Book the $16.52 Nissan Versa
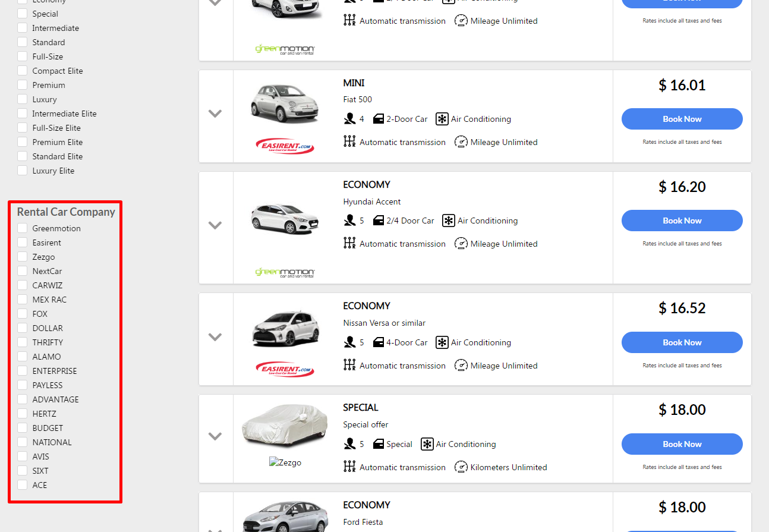769x532 pixels. pos(682,342)
